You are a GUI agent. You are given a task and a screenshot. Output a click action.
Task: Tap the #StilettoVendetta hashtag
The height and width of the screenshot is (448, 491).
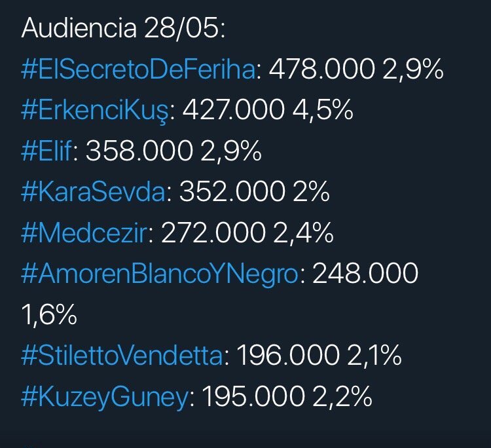pyautogui.click(x=122, y=356)
